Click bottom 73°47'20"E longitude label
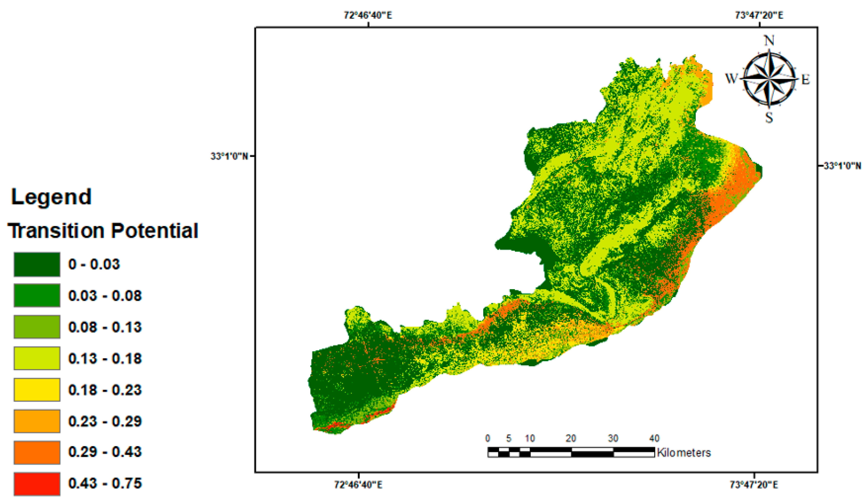The width and height of the screenshot is (868, 503). click(754, 485)
